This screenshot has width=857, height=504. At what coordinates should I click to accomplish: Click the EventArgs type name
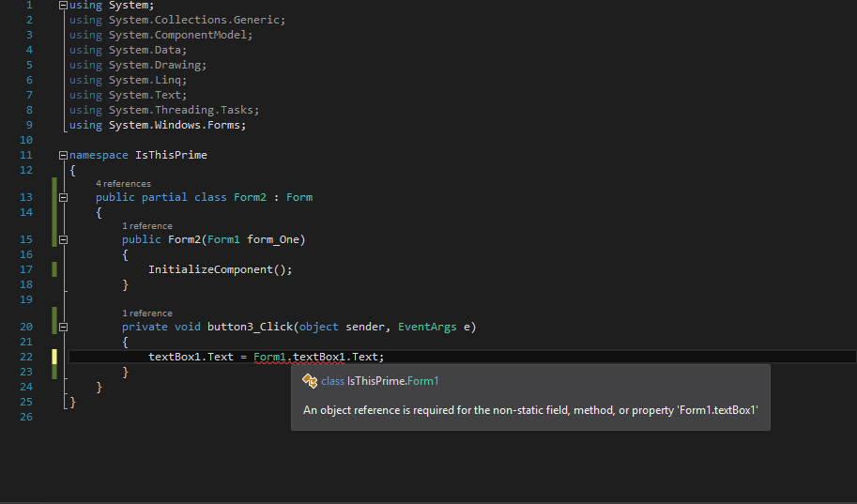427,327
